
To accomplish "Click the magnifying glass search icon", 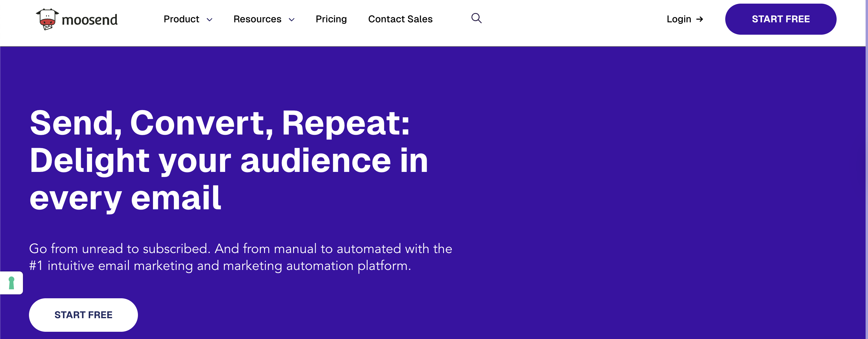I will tap(476, 18).
